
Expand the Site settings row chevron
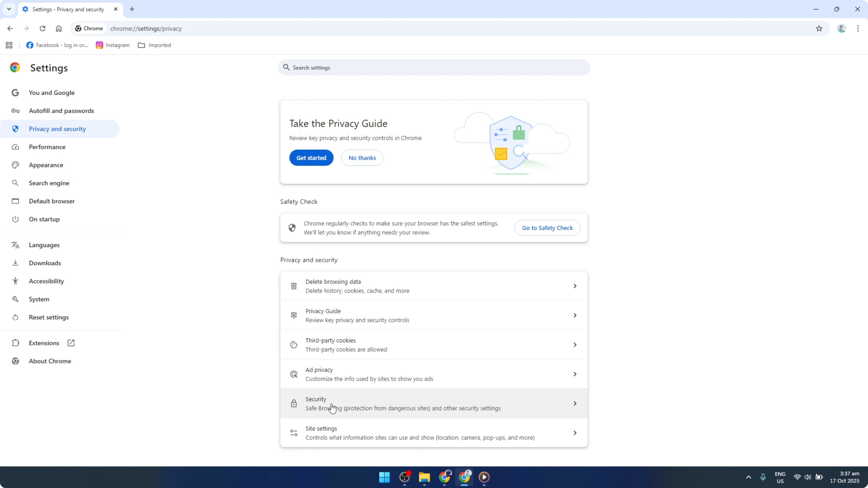coord(575,433)
